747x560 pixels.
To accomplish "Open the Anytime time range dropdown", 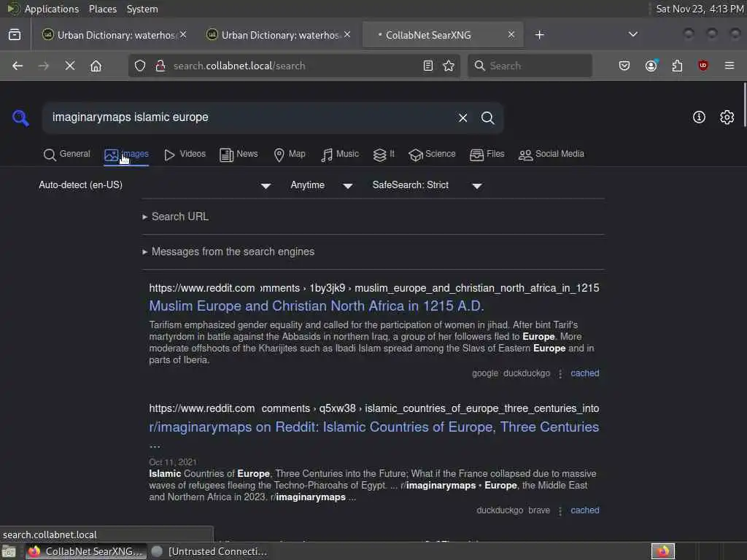I will 322,185.
